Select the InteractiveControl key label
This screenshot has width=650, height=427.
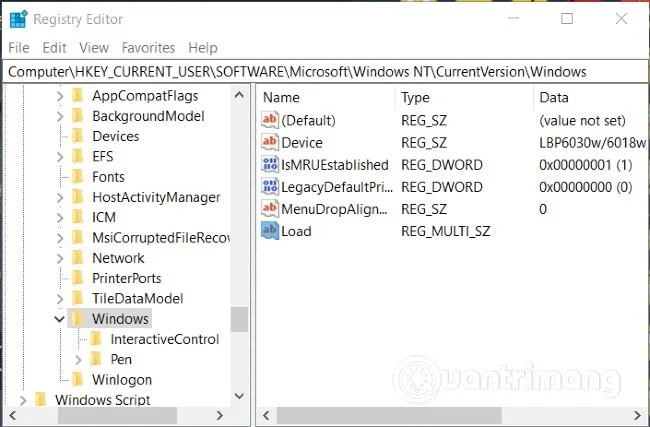click(x=165, y=339)
